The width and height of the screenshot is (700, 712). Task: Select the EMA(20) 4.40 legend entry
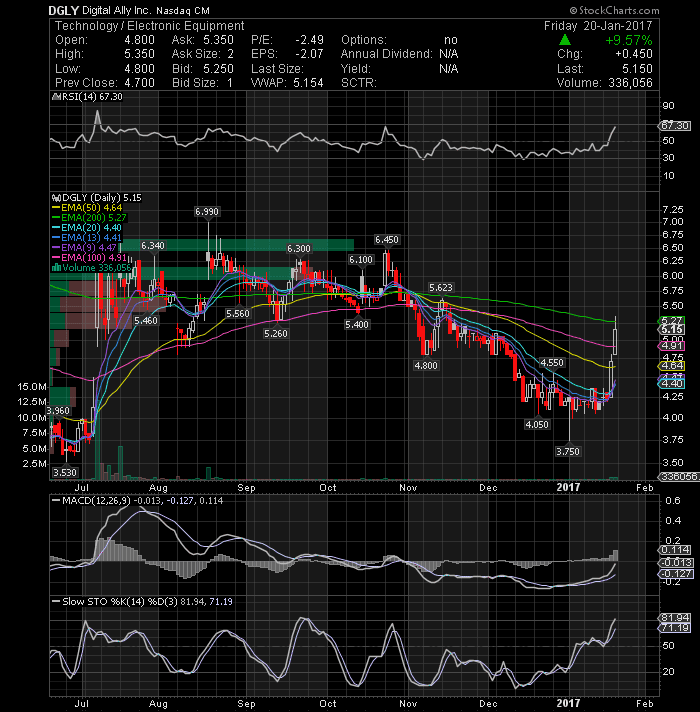pos(87,227)
